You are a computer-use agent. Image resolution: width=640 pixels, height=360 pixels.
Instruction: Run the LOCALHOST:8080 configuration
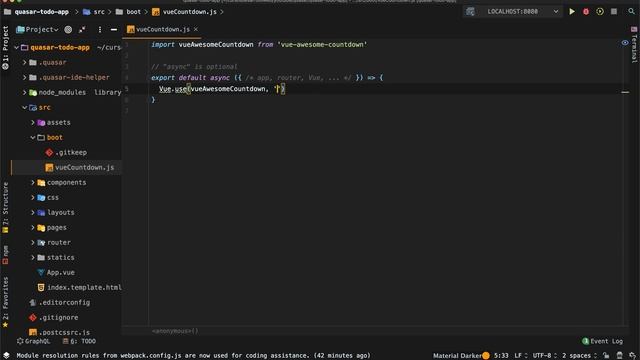pos(572,12)
